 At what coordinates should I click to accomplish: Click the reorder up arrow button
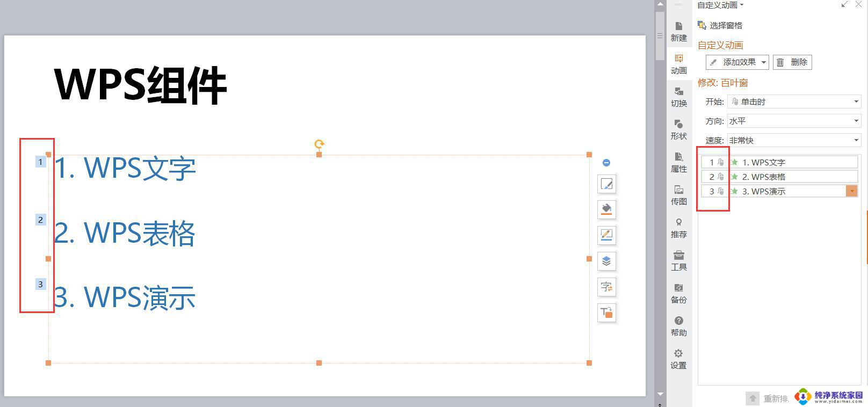[753, 398]
